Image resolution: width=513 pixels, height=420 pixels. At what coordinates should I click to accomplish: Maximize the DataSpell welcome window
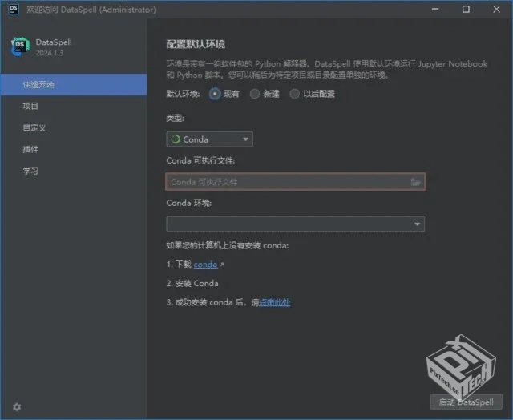(x=466, y=9)
